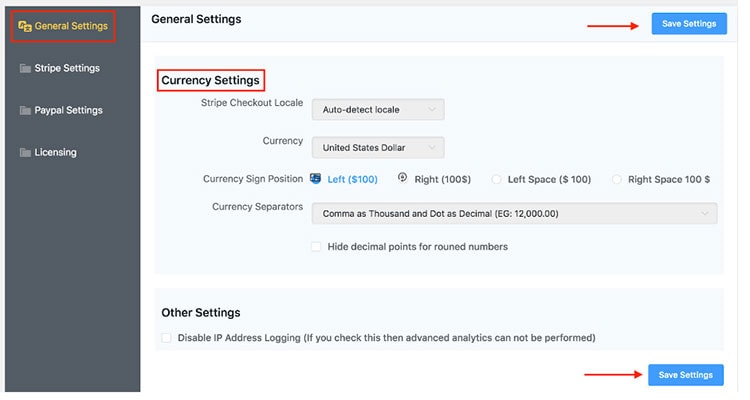Click the Currency Settings section heading
The image size is (750, 400).
[210, 80]
